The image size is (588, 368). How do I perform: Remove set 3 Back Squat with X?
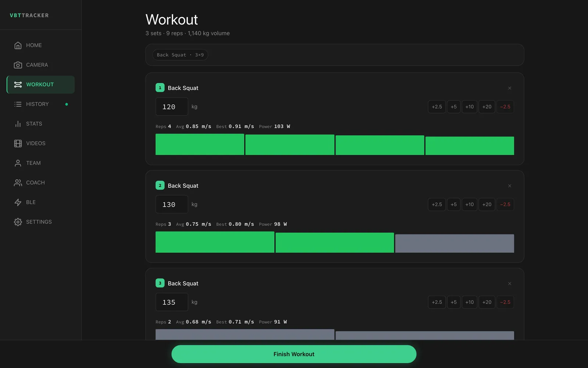510,283
